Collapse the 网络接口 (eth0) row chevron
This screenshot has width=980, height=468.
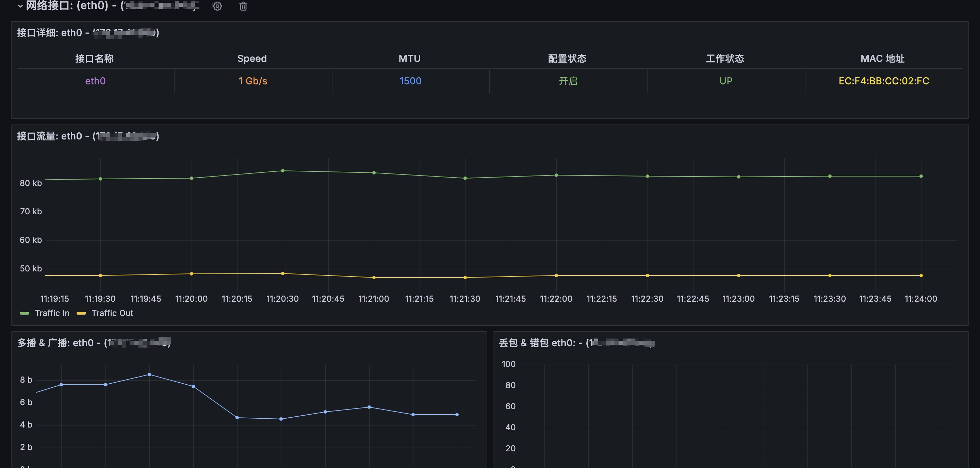pos(20,6)
